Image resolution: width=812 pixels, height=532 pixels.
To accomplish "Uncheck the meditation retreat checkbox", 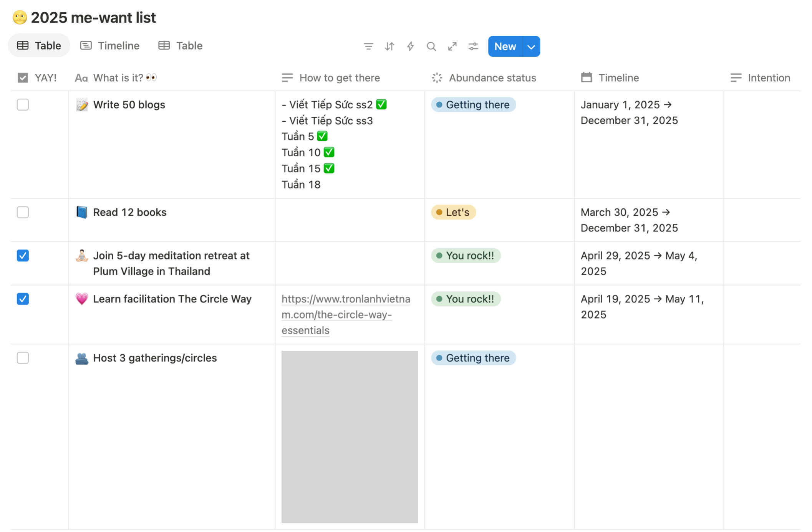I will [23, 256].
